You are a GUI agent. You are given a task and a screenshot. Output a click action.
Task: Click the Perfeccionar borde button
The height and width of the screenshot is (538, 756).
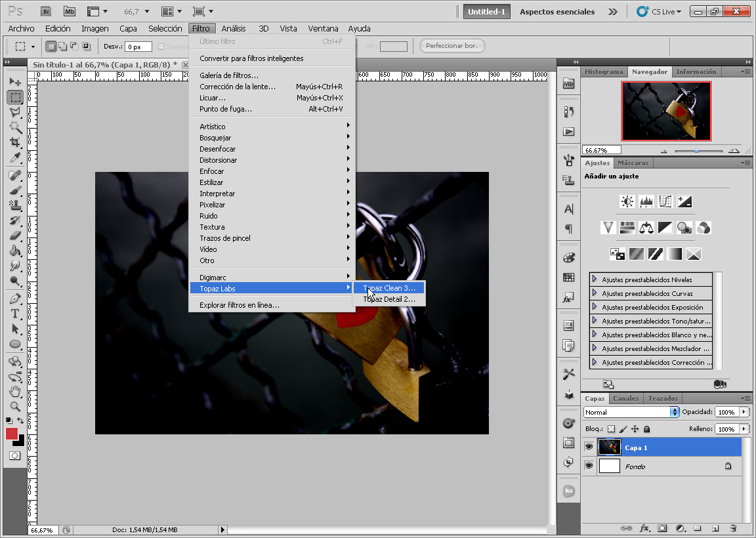click(x=451, y=46)
